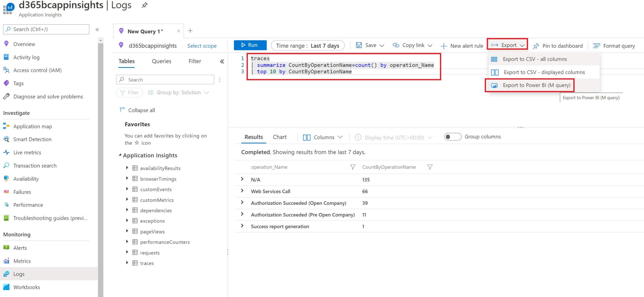Image resolution: width=644 pixels, height=297 pixels.
Task: Expand the traces table node
Action: [127, 263]
